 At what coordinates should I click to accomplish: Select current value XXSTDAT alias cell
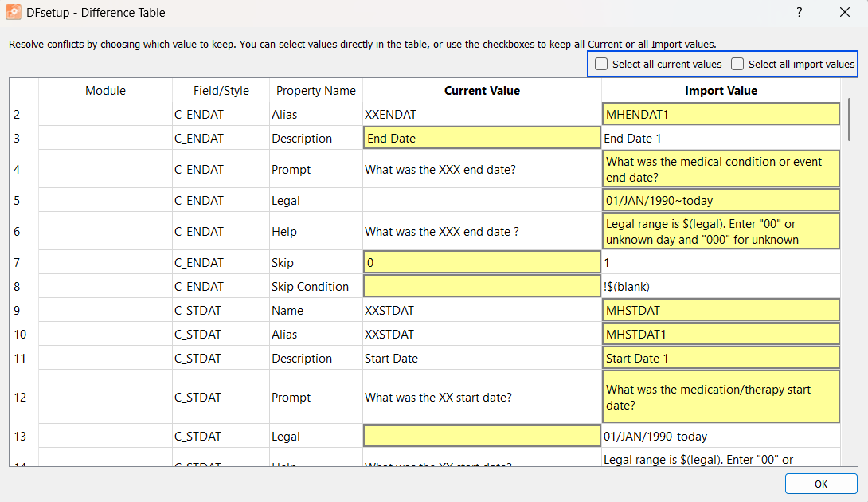482,334
